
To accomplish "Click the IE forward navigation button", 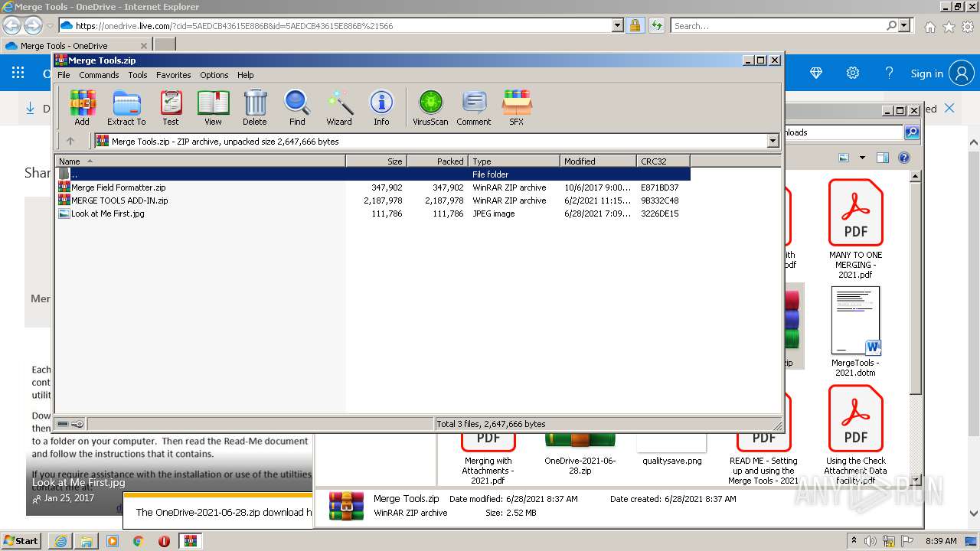I will coord(33,25).
